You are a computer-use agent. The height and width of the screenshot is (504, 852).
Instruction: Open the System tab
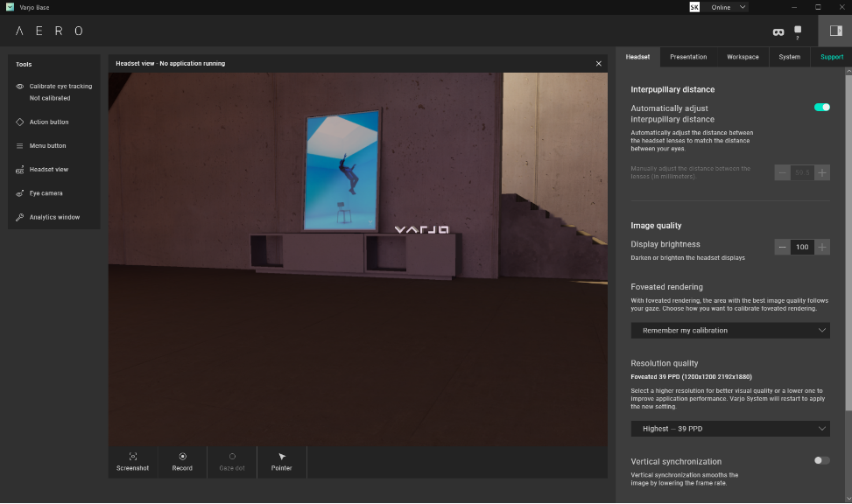click(x=789, y=56)
